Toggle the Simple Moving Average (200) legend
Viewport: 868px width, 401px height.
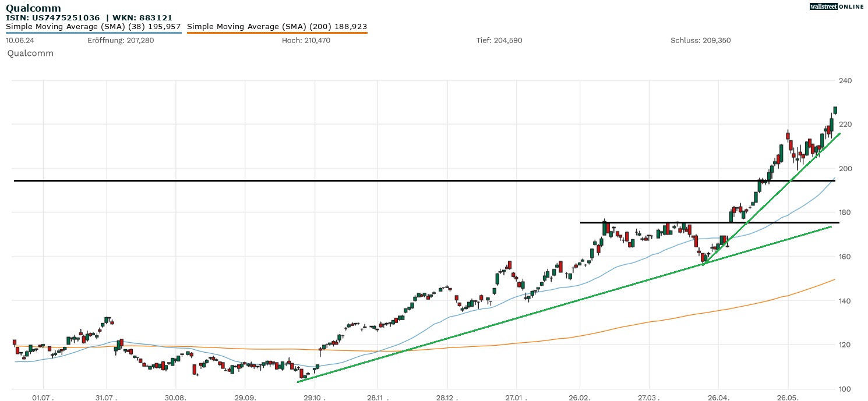(277, 27)
